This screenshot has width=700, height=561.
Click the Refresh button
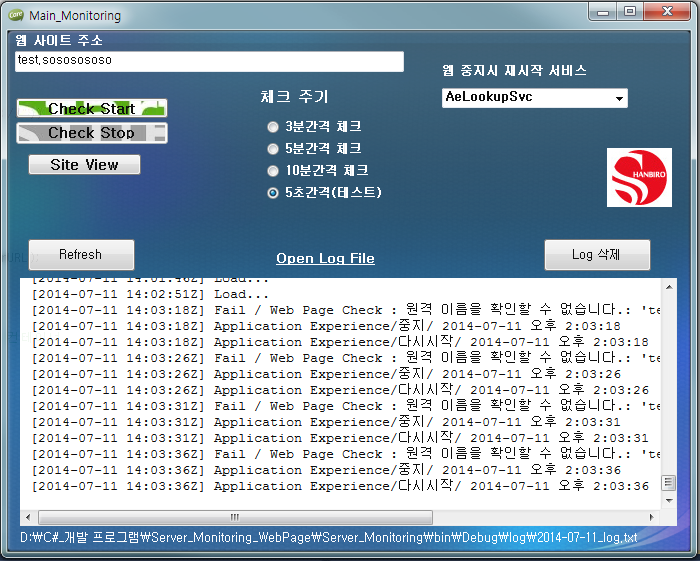[81, 255]
